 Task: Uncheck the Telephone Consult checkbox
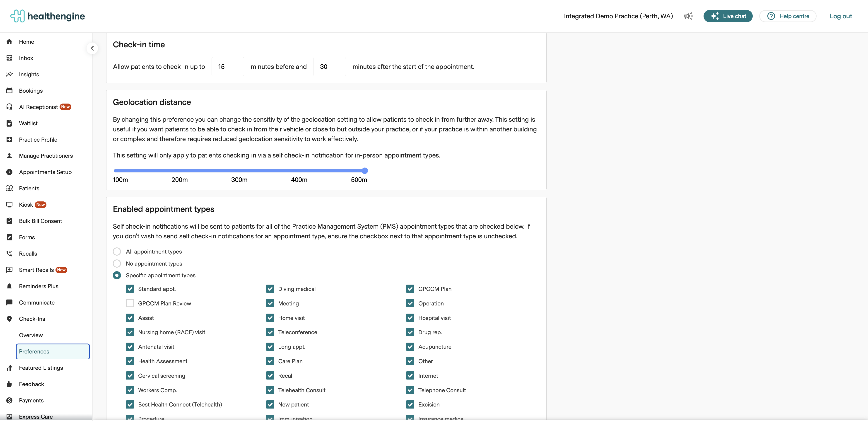click(410, 390)
